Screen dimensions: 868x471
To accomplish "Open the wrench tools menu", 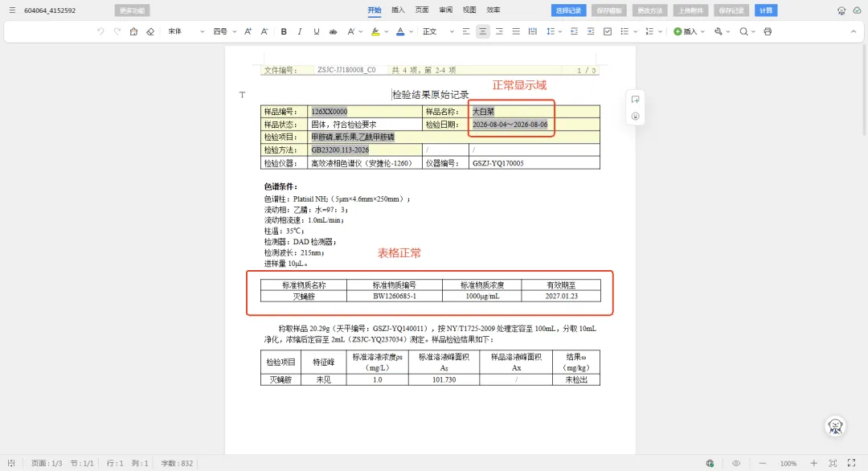I will click(722, 31).
